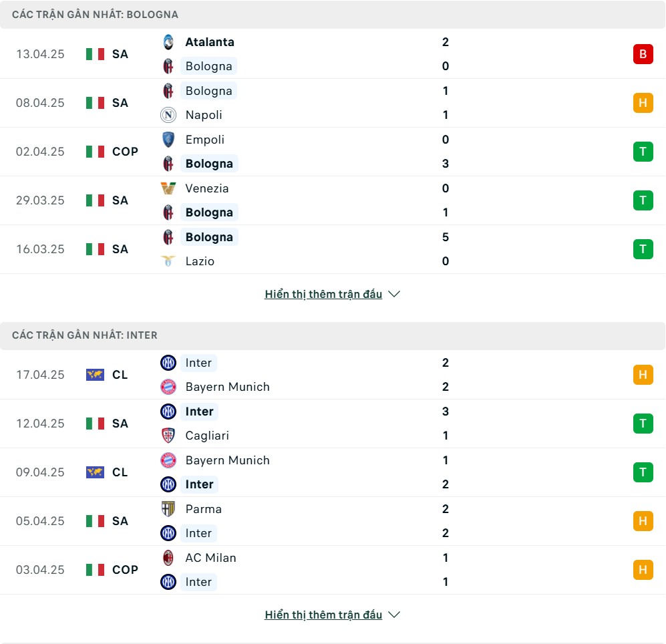This screenshot has width=666, height=644.
Task: Click Bayern Munich logo in 17.04.25 match
Action: click(x=168, y=387)
